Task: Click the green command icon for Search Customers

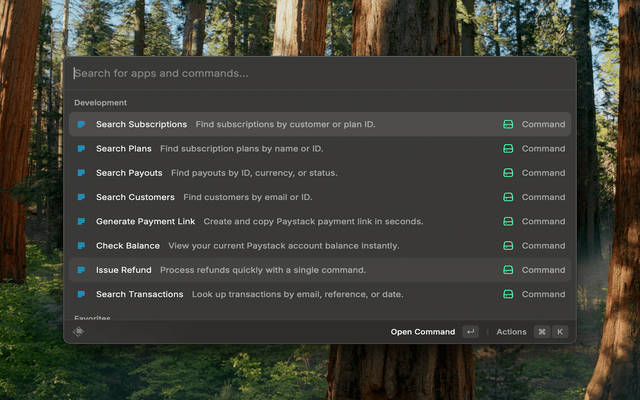Action: [508, 197]
